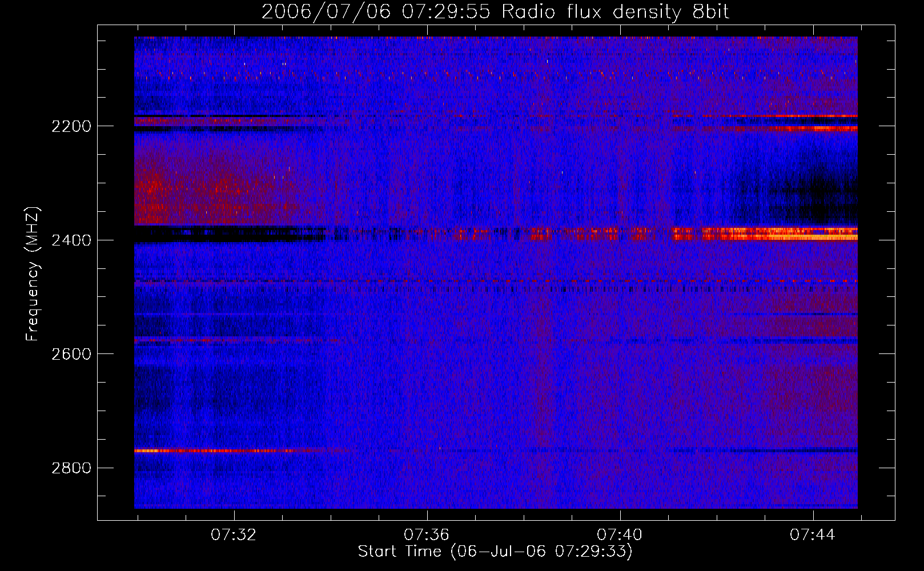The width and height of the screenshot is (924, 571).
Task: Click the 2200 frequency tick label
Action: 71,126
